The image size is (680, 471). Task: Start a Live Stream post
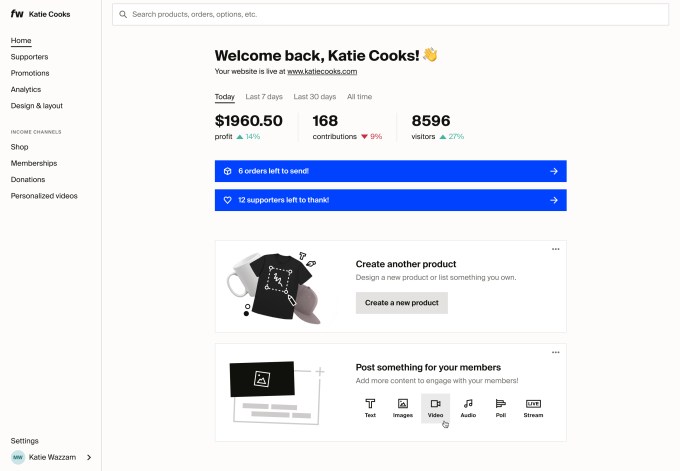(x=533, y=404)
